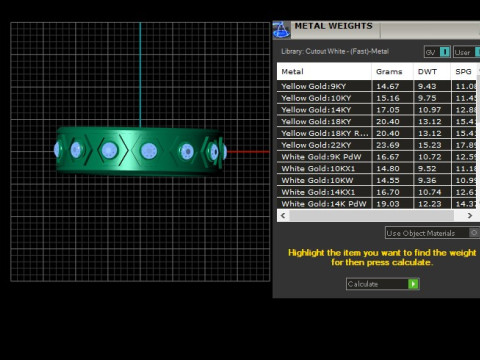Select the White Gold:10KX1 row
The image size is (480, 360).
pyautogui.click(x=377, y=168)
